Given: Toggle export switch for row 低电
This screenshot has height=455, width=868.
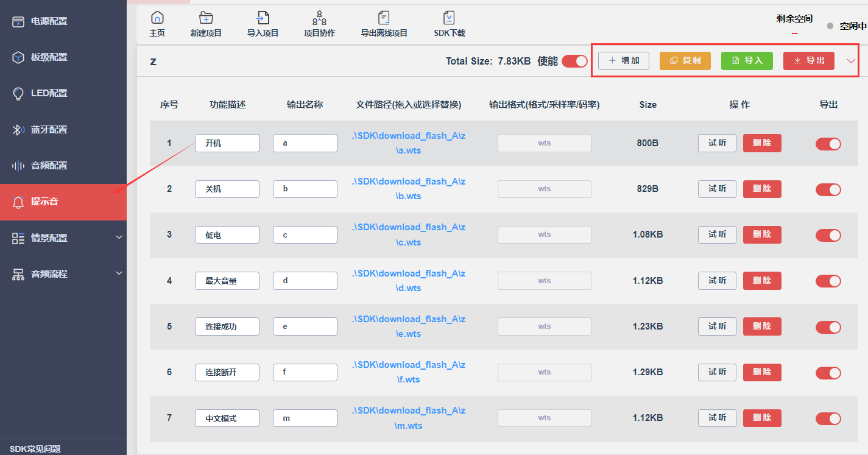Looking at the screenshot, I should (828, 235).
